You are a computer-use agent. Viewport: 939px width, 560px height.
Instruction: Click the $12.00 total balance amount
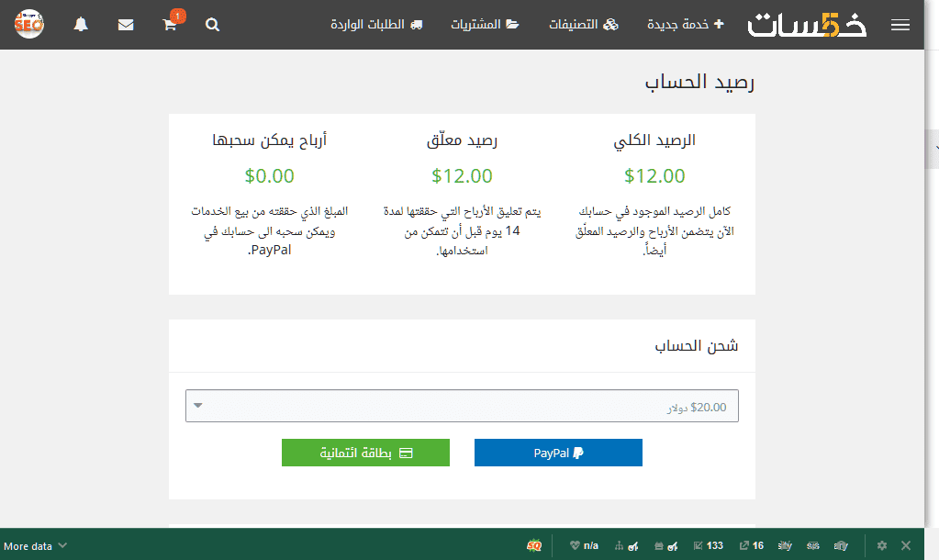click(x=654, y=176)
